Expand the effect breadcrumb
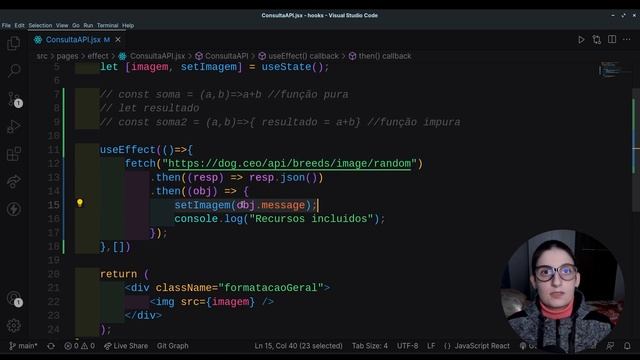The height and width of the screenshot is (360, 640). (98, 56)
